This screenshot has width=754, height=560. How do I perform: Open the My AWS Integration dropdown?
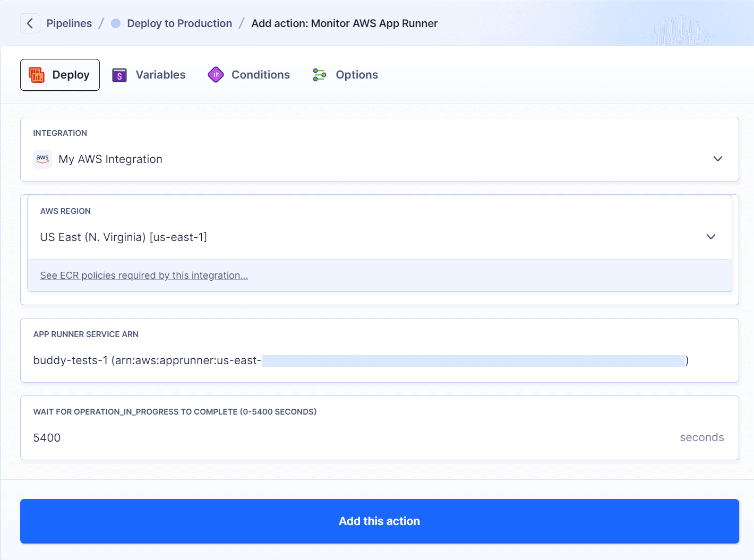point(718,159)
